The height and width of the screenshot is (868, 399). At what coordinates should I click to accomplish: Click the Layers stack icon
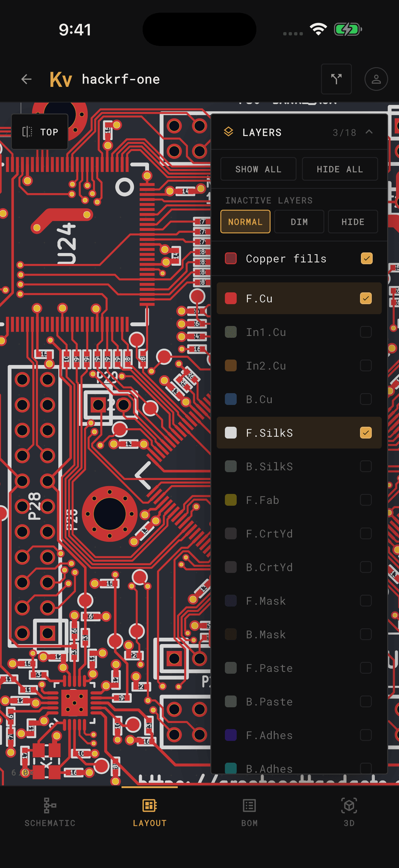tap(229, 132)
